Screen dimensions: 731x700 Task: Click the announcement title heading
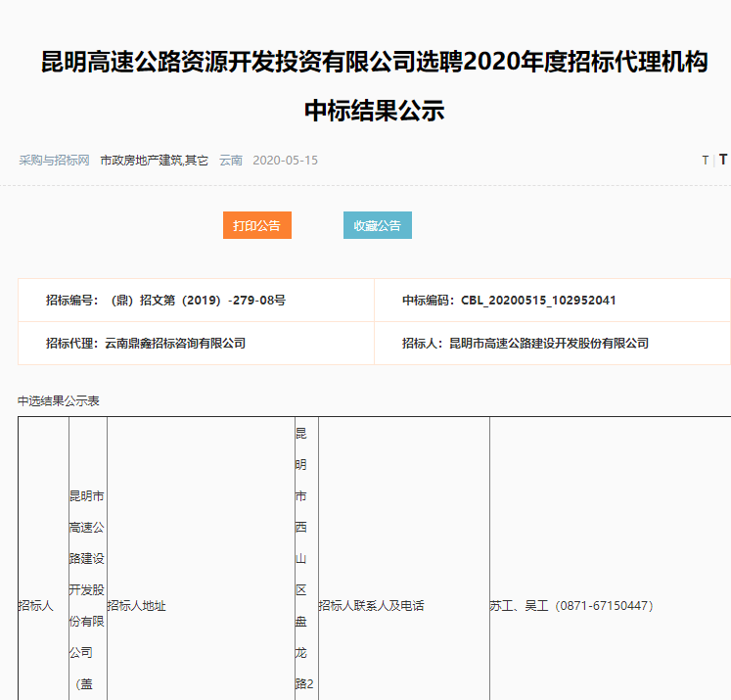pyautogui.click(x=374, y=86)
